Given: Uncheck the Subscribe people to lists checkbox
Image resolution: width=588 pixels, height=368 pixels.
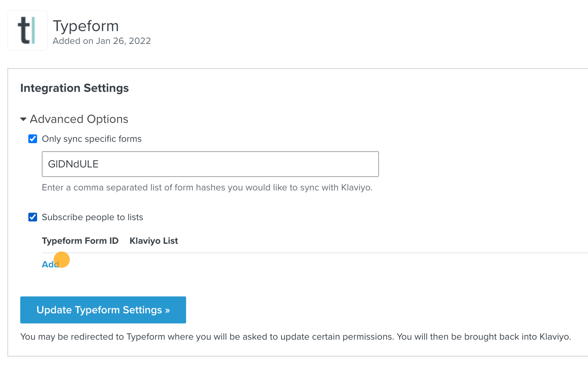Looking at the screenshot, I should [33, 217].
